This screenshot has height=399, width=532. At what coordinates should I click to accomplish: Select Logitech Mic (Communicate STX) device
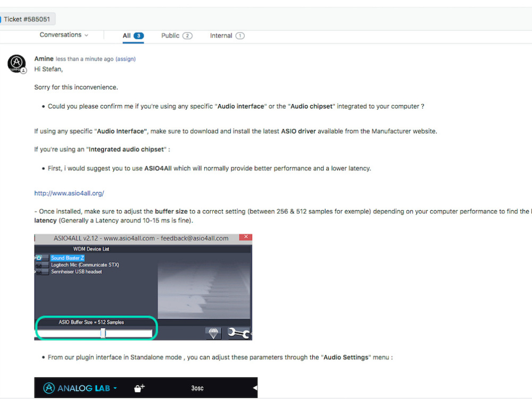[x=85, y=264]
